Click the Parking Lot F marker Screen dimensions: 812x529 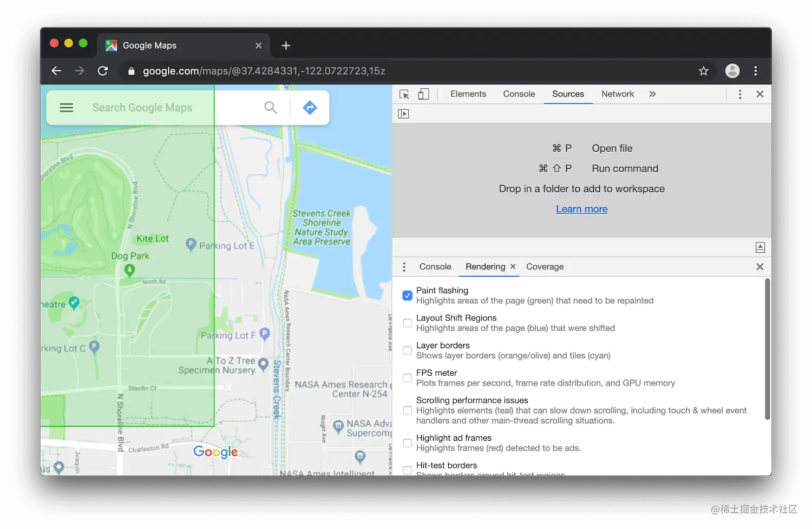pos(265,334)
